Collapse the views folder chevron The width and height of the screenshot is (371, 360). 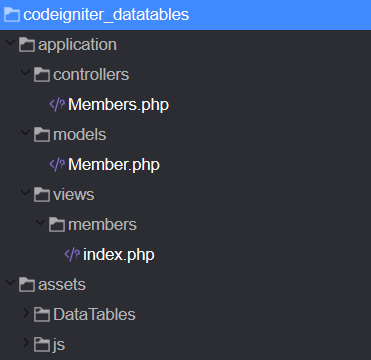26,193
